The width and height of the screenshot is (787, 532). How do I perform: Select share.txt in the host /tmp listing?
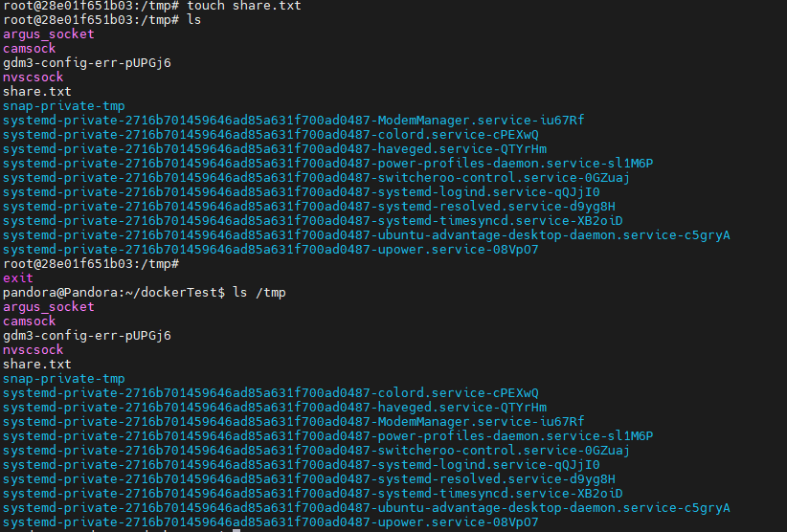tap(36, 365)
